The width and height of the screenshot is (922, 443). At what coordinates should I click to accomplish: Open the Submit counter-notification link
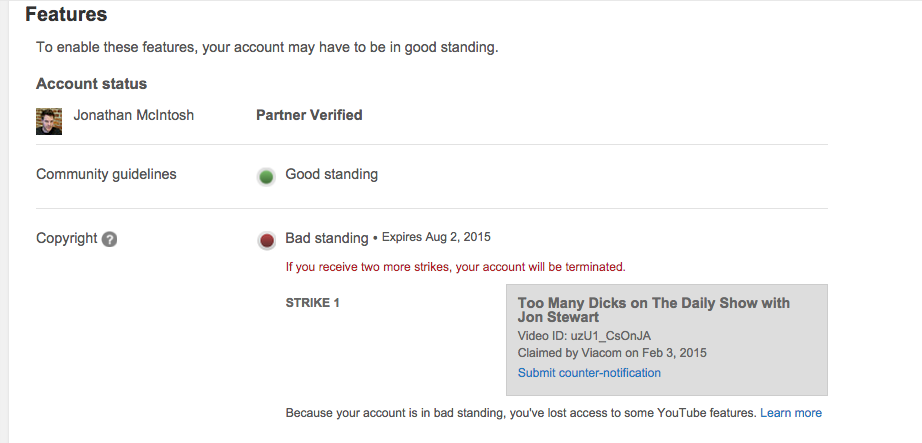(x=589, y=373)
